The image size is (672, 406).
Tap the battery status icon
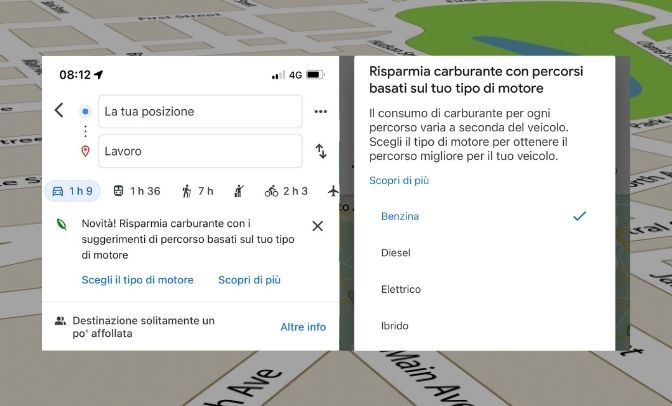tap(315, 75)
